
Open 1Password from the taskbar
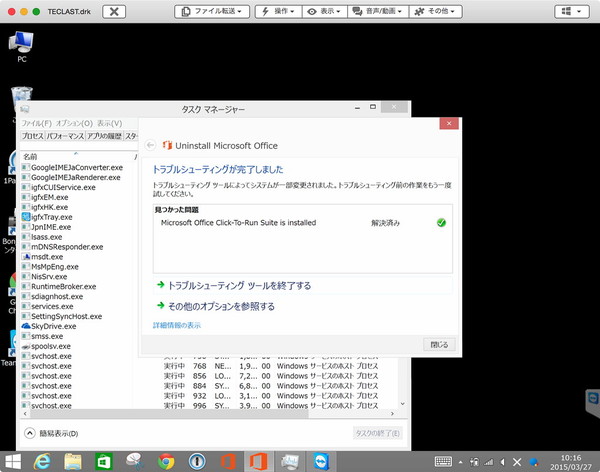pos(197,462)
